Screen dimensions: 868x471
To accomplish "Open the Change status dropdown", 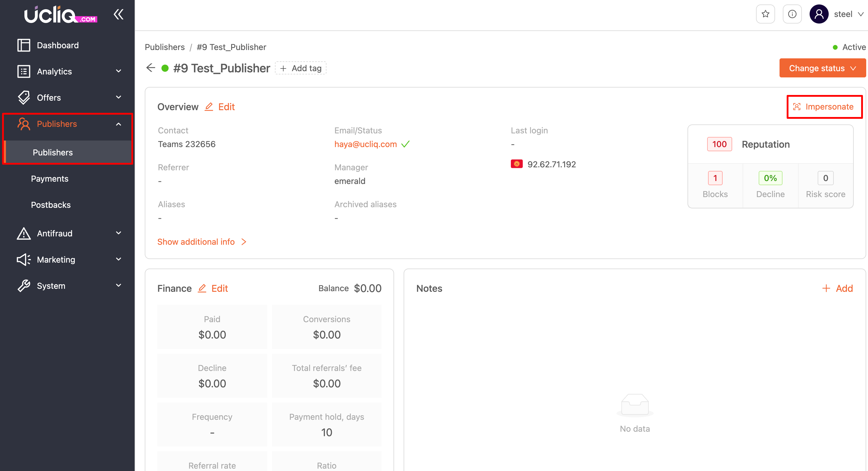I will coord(822,68).
